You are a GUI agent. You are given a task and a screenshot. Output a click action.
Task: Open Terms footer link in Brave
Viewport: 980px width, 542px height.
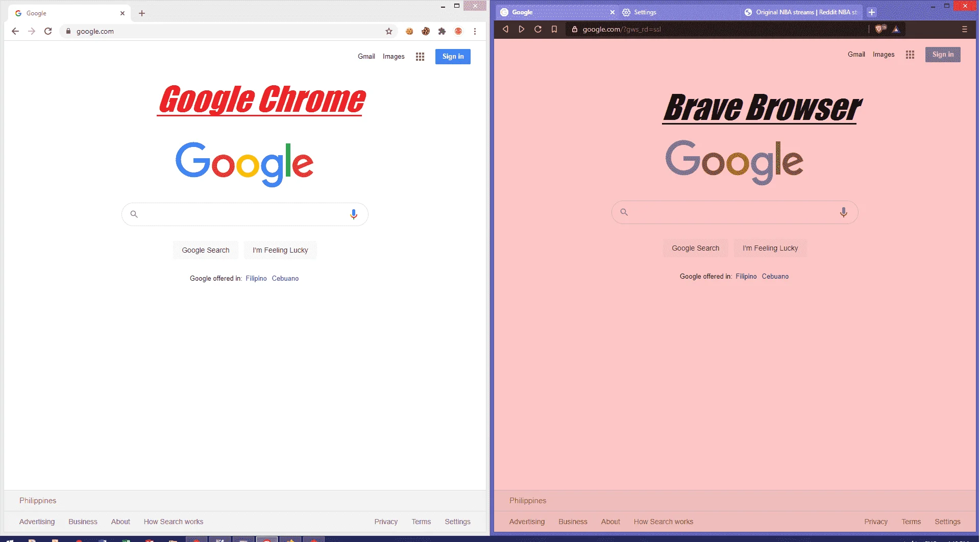pos(911,522)
